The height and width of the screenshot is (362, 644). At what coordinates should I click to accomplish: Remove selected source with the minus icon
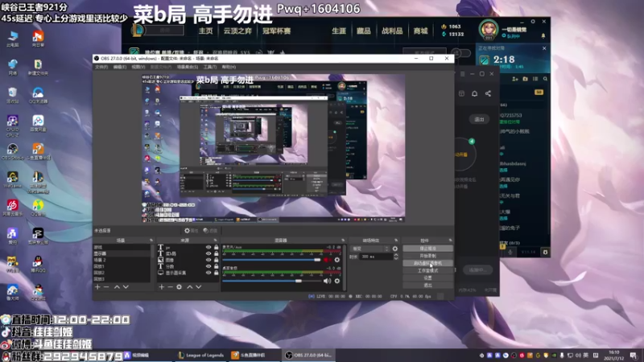click(x=170, y=287)
